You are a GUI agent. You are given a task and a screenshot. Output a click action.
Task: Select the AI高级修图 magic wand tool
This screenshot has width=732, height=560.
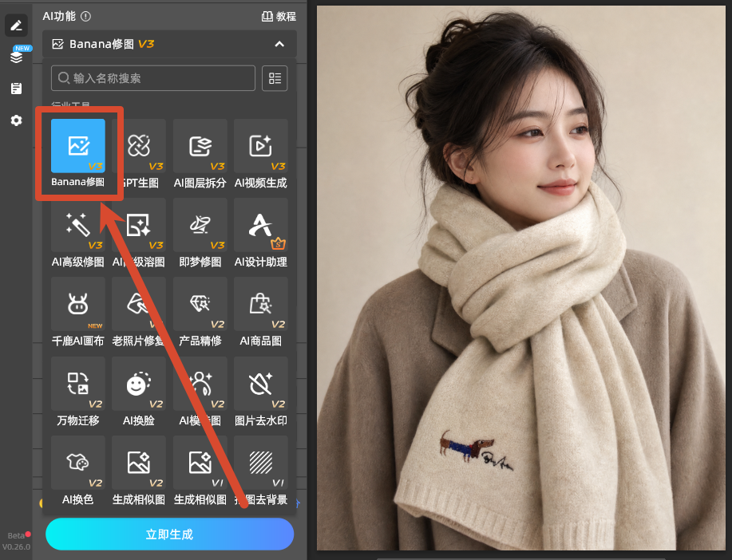(x=78, y=225)
